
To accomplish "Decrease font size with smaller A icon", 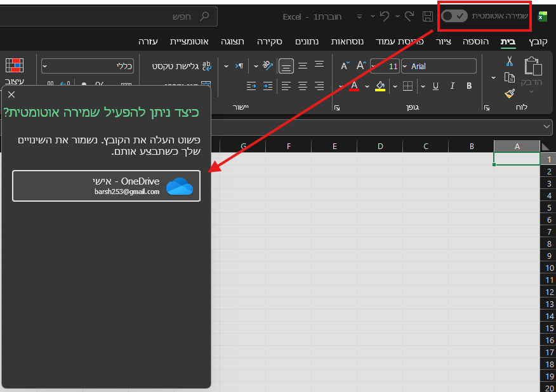I will point(345,65).
